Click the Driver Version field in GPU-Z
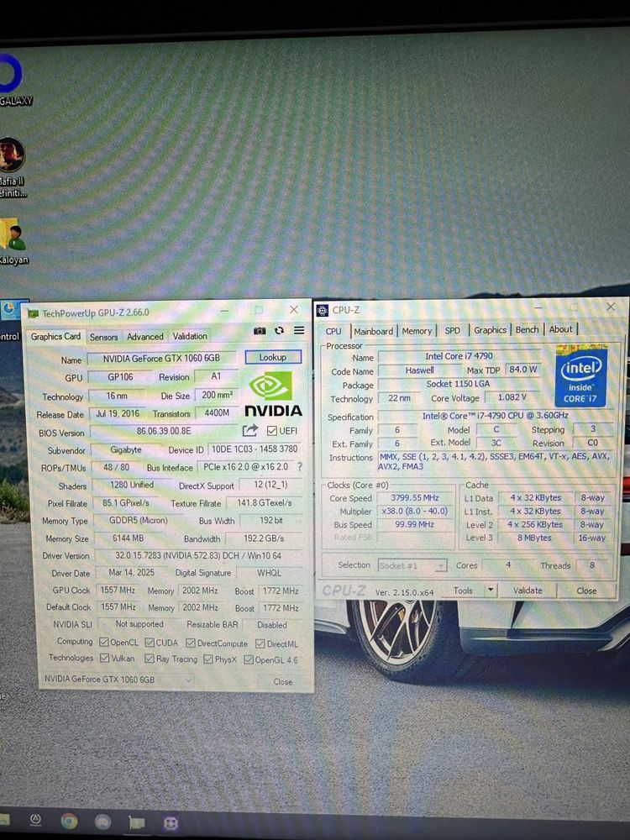The image size is (630, 840). 198,555
